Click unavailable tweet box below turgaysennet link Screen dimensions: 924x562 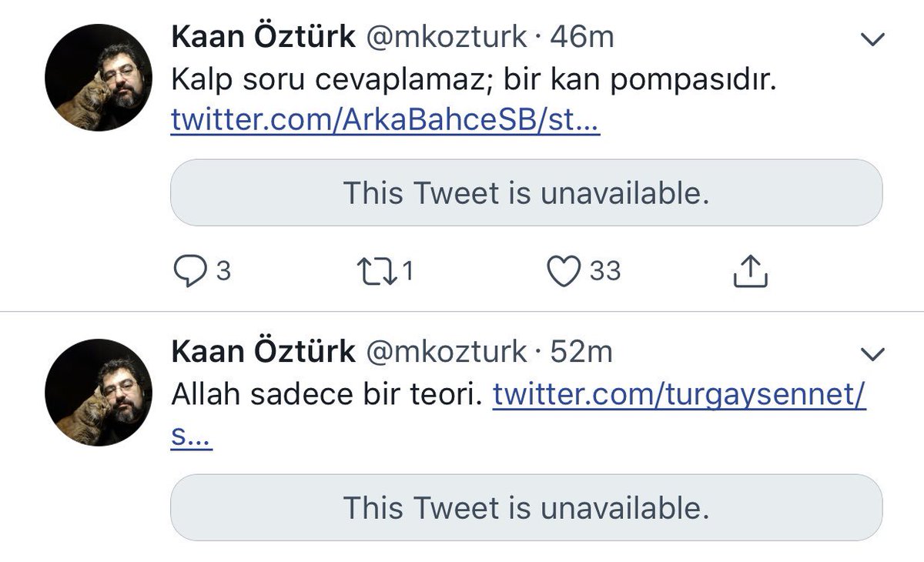pos(526,507)
